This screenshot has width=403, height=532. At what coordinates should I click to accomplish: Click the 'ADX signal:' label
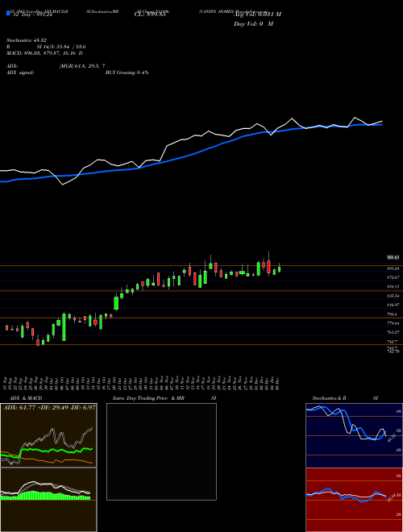[x=20, y=73]
